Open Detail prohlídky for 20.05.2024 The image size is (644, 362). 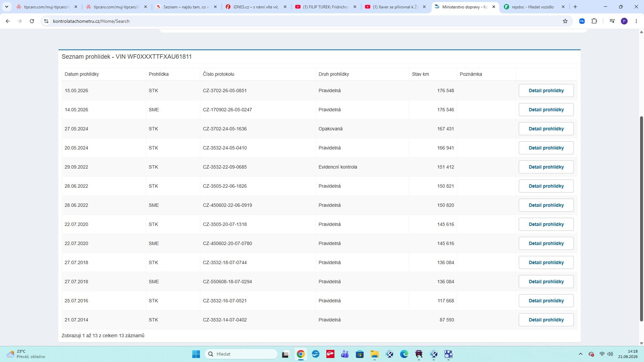point(546,148)
